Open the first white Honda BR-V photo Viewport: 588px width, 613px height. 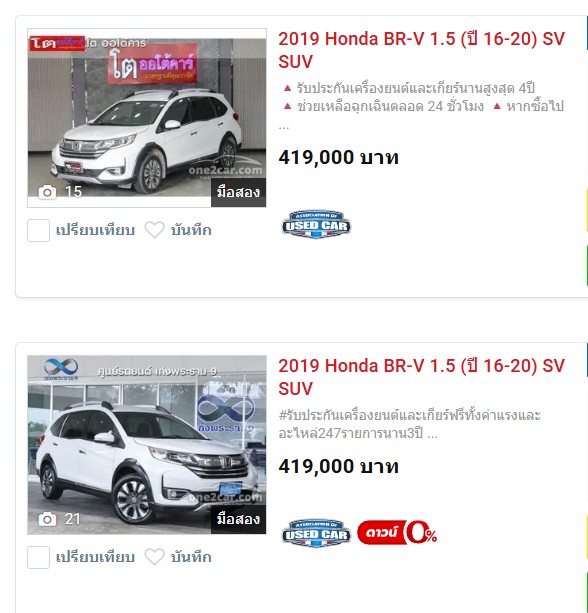click(x=147, y=118)
